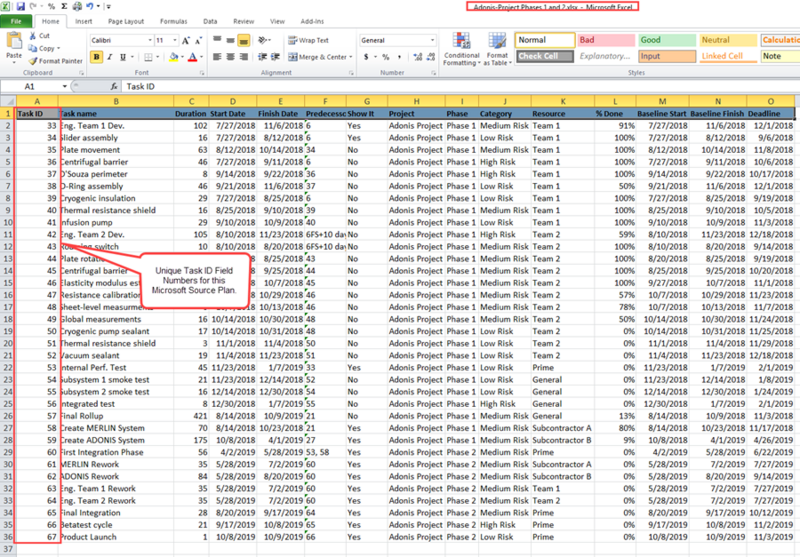Toggle Underline formatting
Viewport: 800px width, 557px height.
(x=122, y=57)
